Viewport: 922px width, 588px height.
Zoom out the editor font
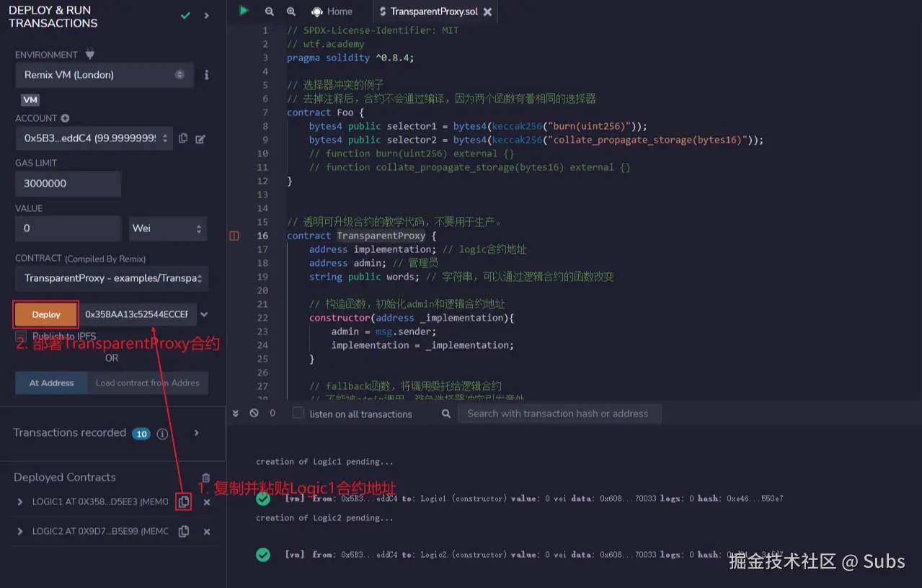[269, 12]
